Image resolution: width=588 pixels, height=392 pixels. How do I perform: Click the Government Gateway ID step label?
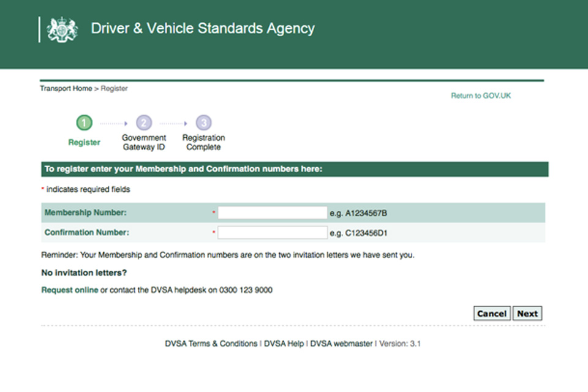pos(143,143)
